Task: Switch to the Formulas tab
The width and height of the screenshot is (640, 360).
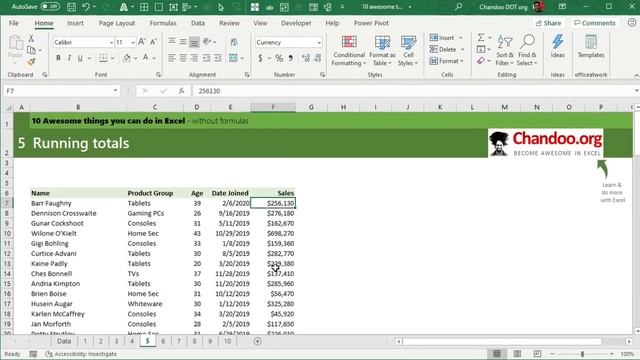Action: (163, 23)
